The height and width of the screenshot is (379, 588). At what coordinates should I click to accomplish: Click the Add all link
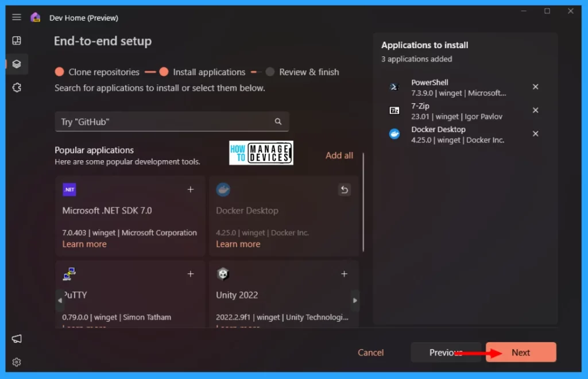click(x=339, y=155)
